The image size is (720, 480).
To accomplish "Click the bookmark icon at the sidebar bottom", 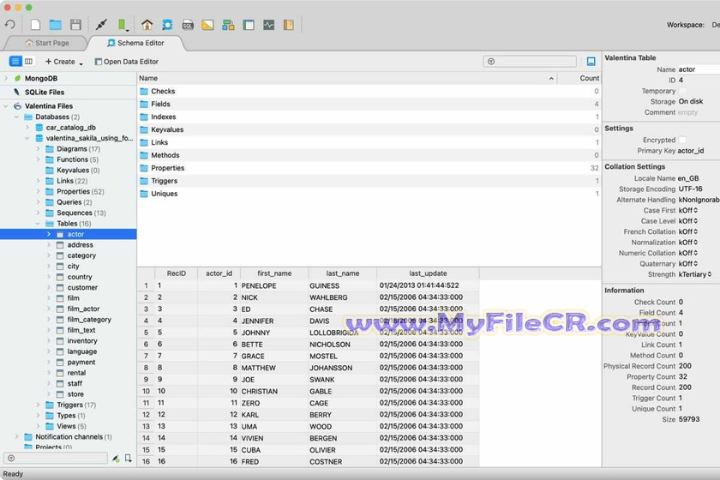I will (x=128, y=458).
